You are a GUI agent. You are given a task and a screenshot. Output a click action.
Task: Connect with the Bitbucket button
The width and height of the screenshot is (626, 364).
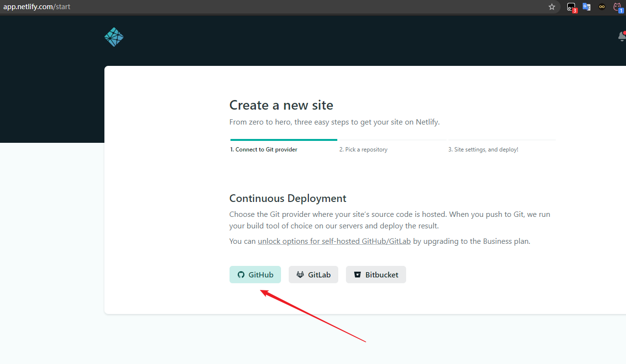(376, 275)
